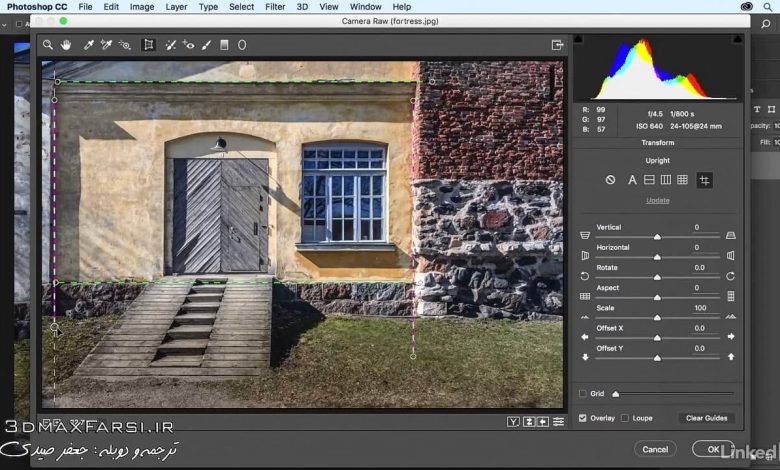Open Creative Cloud icon in menu bar
Image resolution: width=780 pixels, height=470 pixels.
[746, 6]
